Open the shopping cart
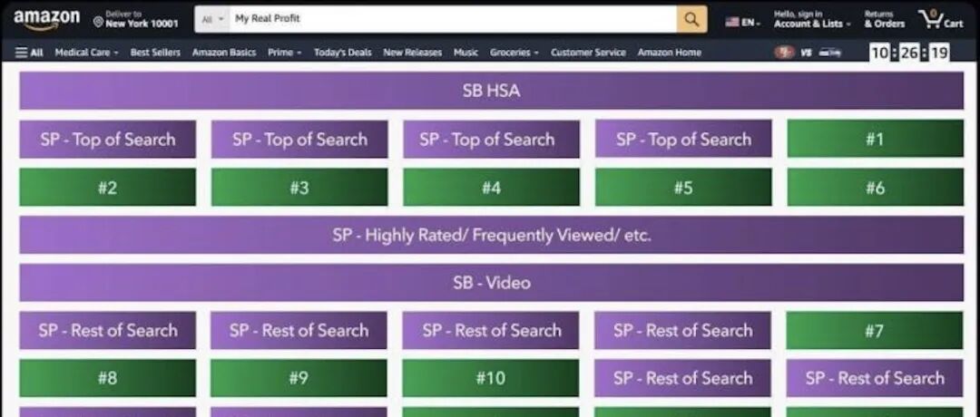The image size is (980, 417). point(940,19)
